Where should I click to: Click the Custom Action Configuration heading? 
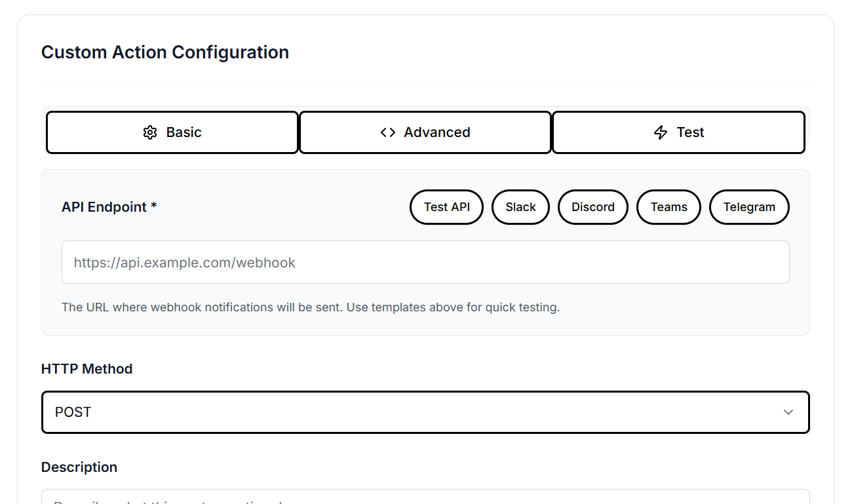[165, 52]
